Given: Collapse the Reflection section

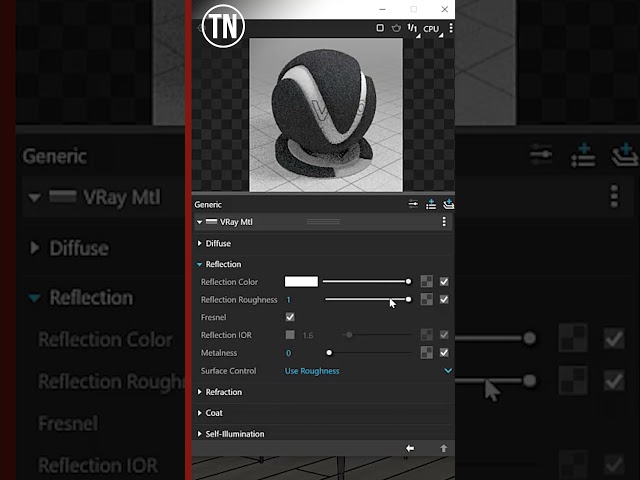Looking at the screenshot, I should pos(199,264).
